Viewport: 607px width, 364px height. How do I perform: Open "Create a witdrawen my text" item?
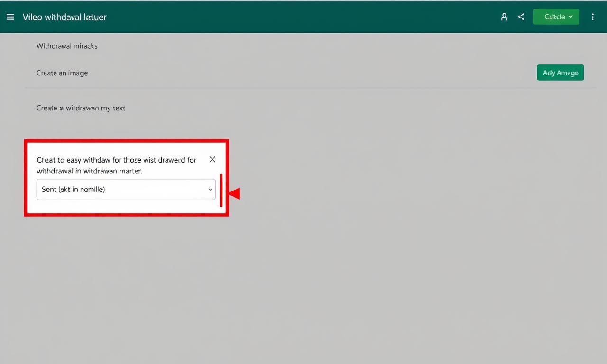click(81, 108)
